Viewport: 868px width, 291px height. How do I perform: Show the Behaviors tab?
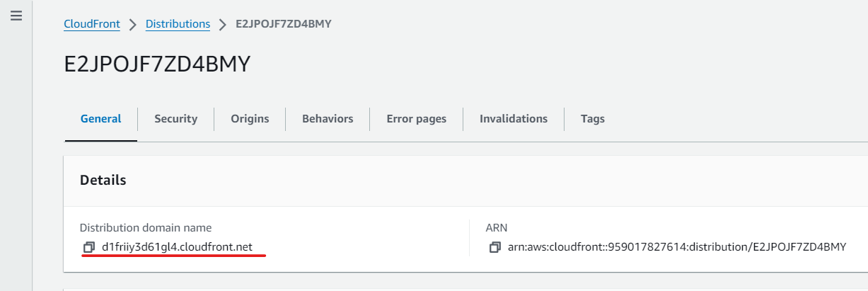coord(328,119)
